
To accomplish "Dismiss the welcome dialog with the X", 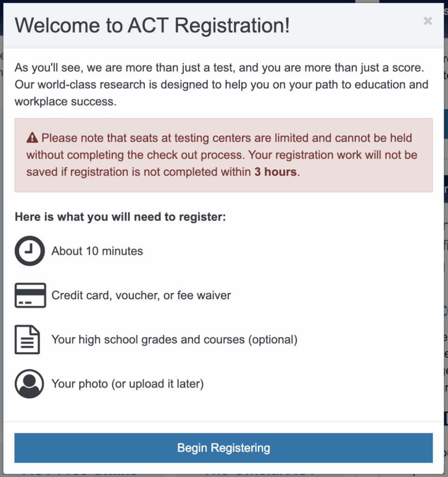I will (x=428, y=20).
